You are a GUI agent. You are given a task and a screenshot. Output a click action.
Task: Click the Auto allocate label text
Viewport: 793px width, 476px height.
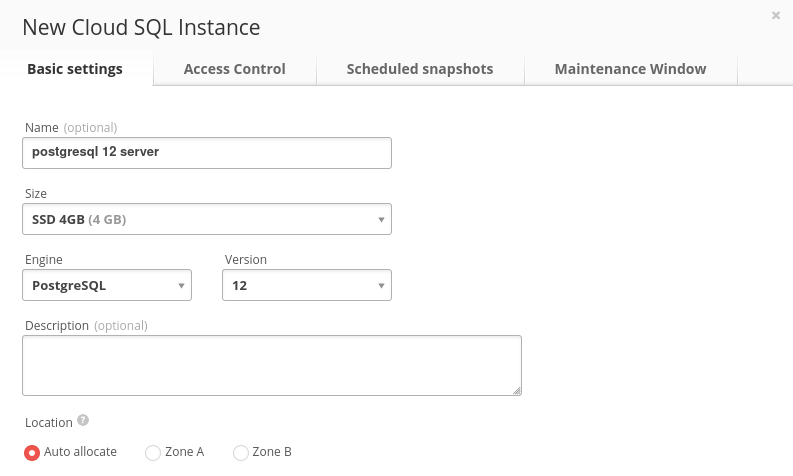pos(80,452)
